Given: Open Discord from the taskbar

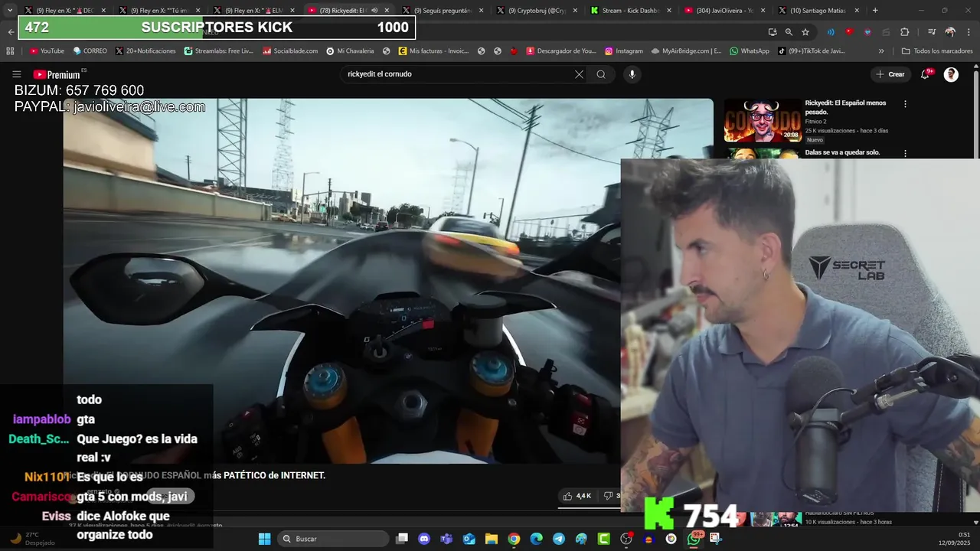Looking at the screenshot, I should 424,539.
